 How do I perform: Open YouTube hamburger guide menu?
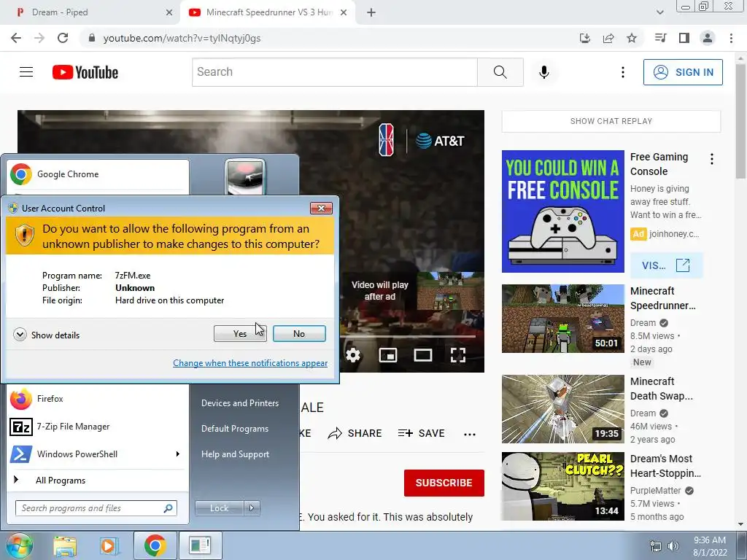coord(26,72)
